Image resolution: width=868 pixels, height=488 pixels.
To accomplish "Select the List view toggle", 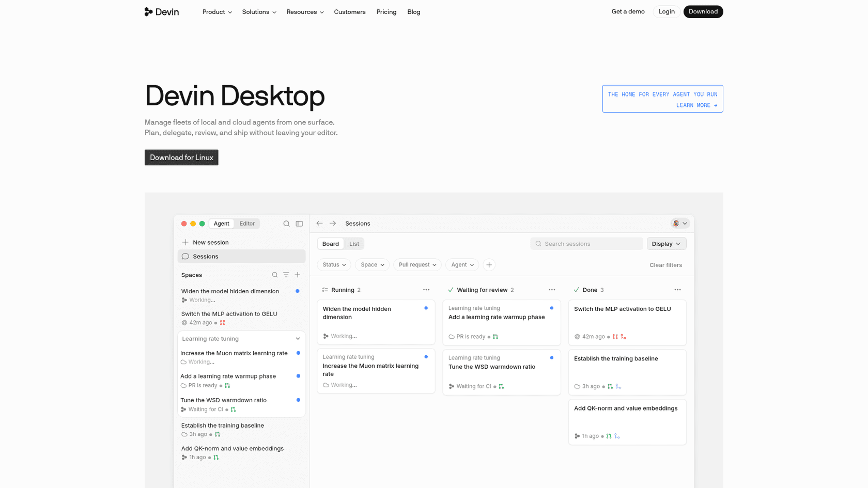I will pos(354,244).
